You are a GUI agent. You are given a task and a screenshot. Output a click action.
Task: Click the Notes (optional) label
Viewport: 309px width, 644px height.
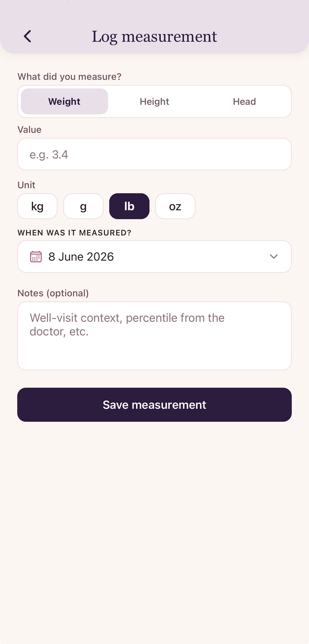[53, 293]
